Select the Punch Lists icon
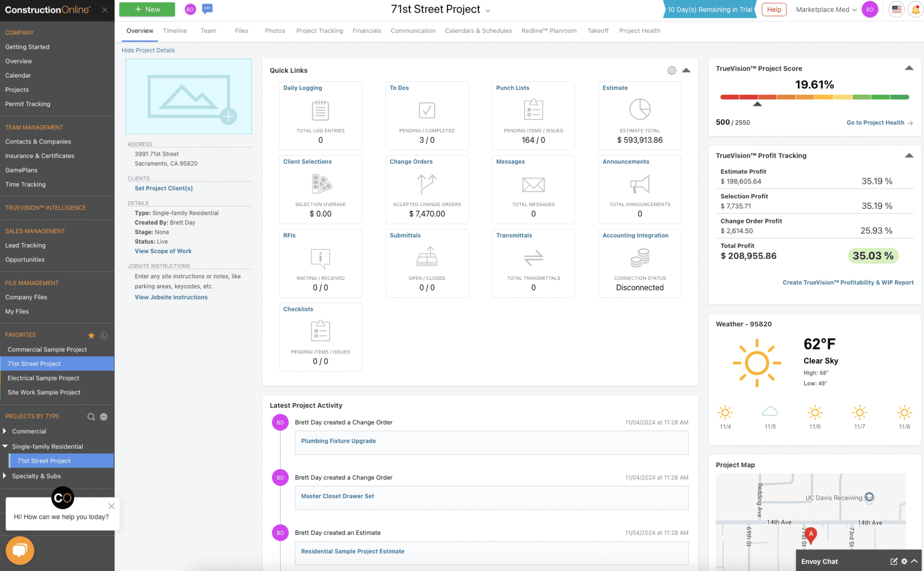Image resolution: width=924 pixels, height=571 pixels. point(533,110)
